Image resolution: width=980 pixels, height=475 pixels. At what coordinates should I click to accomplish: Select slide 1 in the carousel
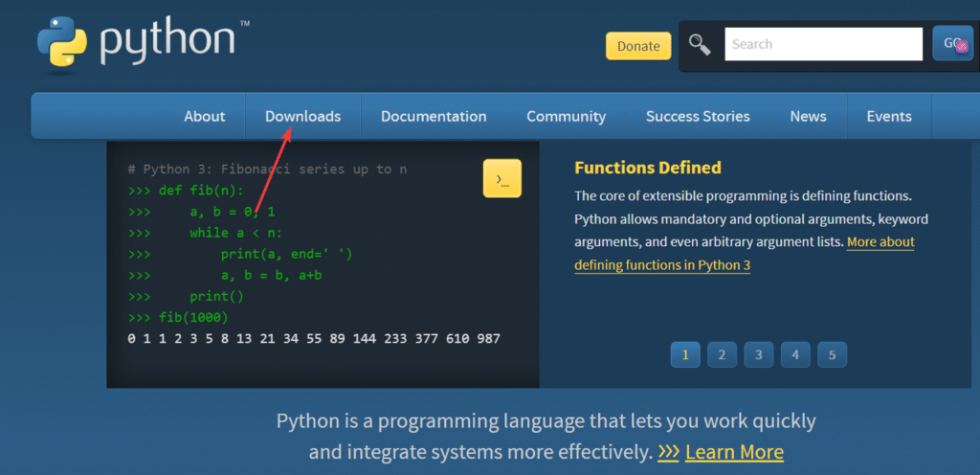[684, 354]
